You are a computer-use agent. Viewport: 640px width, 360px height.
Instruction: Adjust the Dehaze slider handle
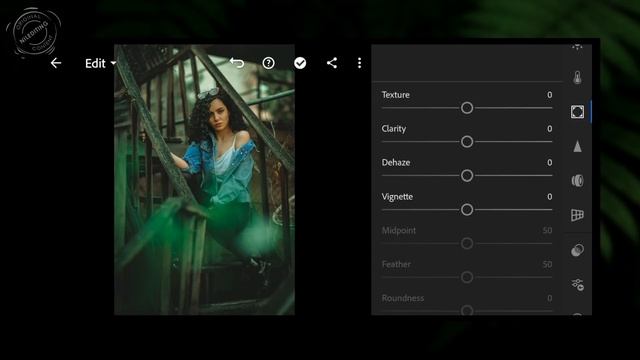point(467,176)
